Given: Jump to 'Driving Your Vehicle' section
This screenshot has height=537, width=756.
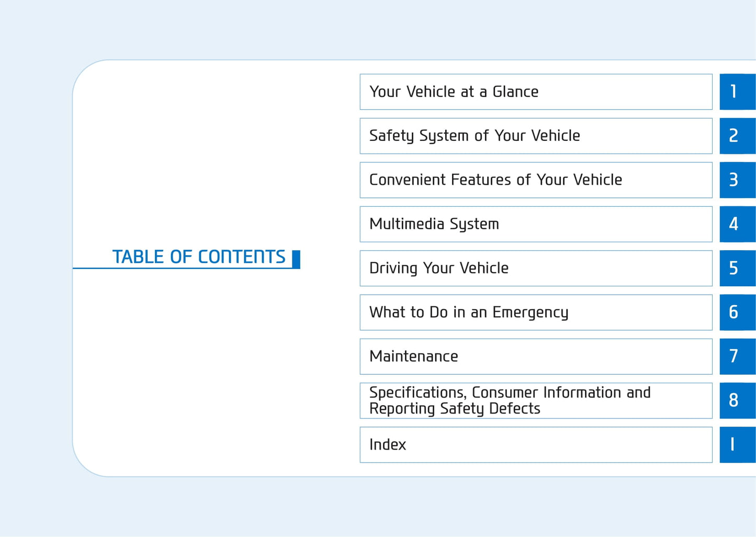Looking at the screenshot, I should click(536, 268).
